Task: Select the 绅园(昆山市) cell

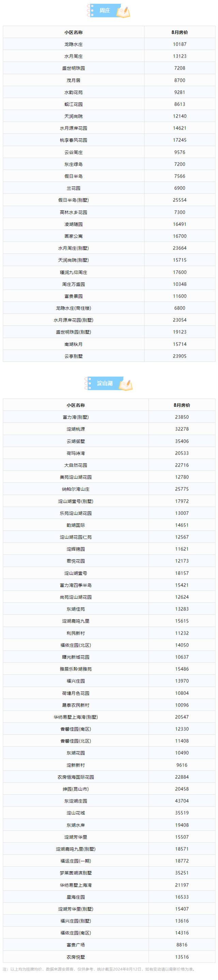Action: coord(76,789)
